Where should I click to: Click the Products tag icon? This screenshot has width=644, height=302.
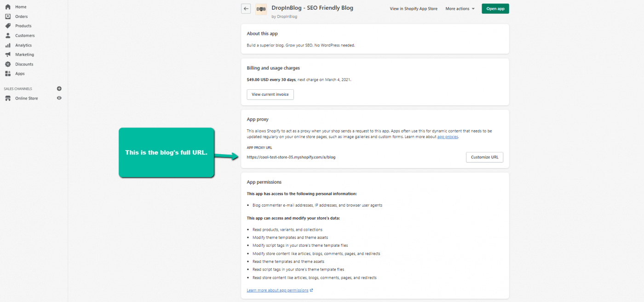pyautogui.click(x=8, y=26)
